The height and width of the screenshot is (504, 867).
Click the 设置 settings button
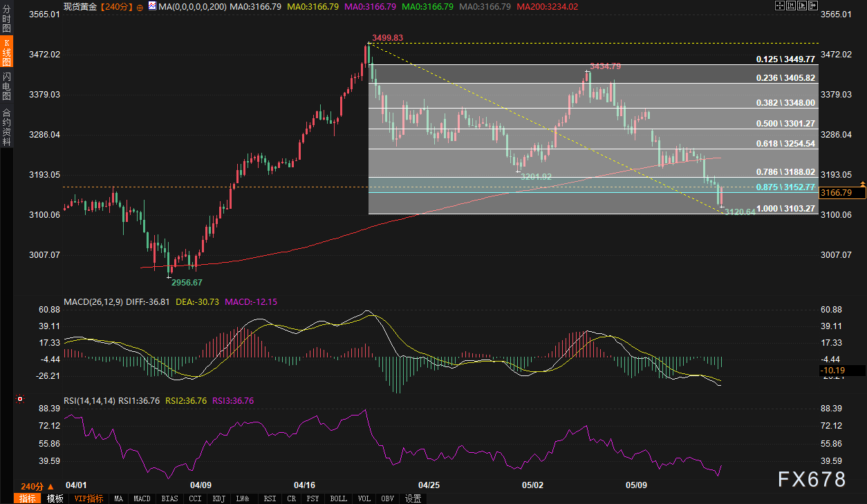pyautogui.click(x=413, y=498)
